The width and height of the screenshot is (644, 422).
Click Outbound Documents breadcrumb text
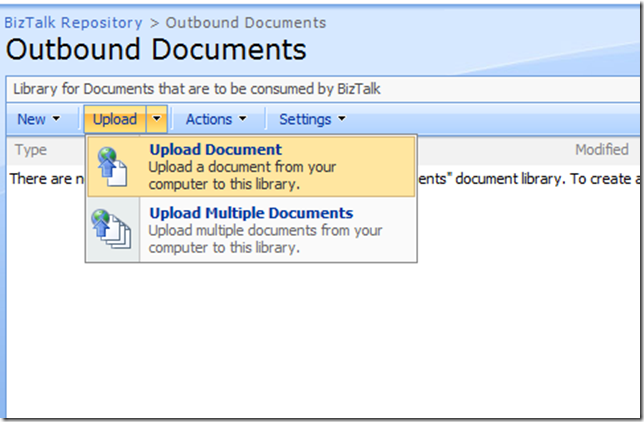[x=246, y=23]
